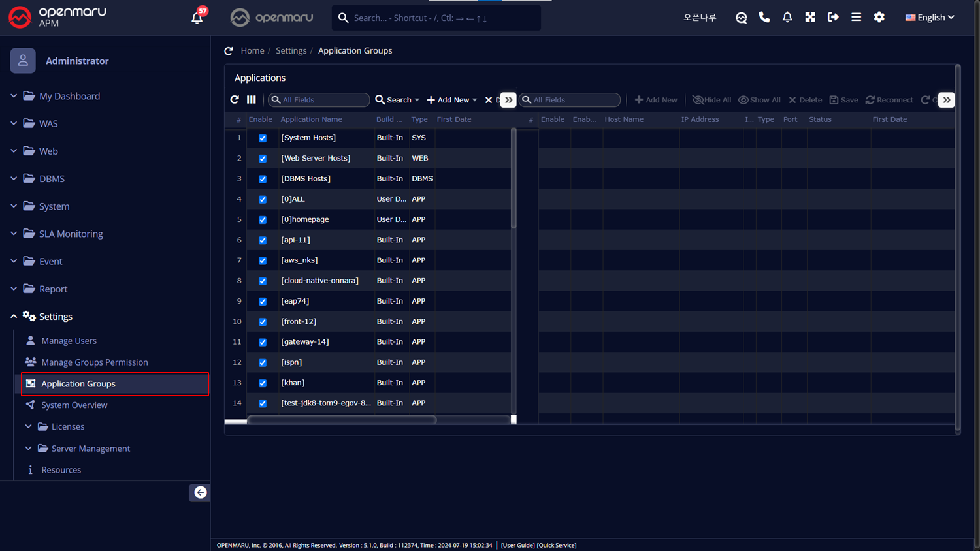The height and width of the screenshot is (551, 980).
Task: Toggle the Applications column chooser icon
Action: [x=252, y=100]
